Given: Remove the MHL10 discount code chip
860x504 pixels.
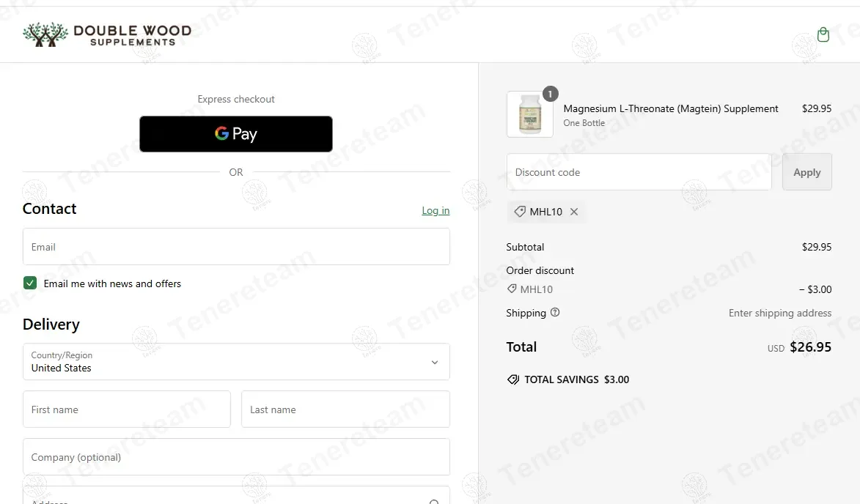Looking at the screenshot, I should (x=574, y=212).
